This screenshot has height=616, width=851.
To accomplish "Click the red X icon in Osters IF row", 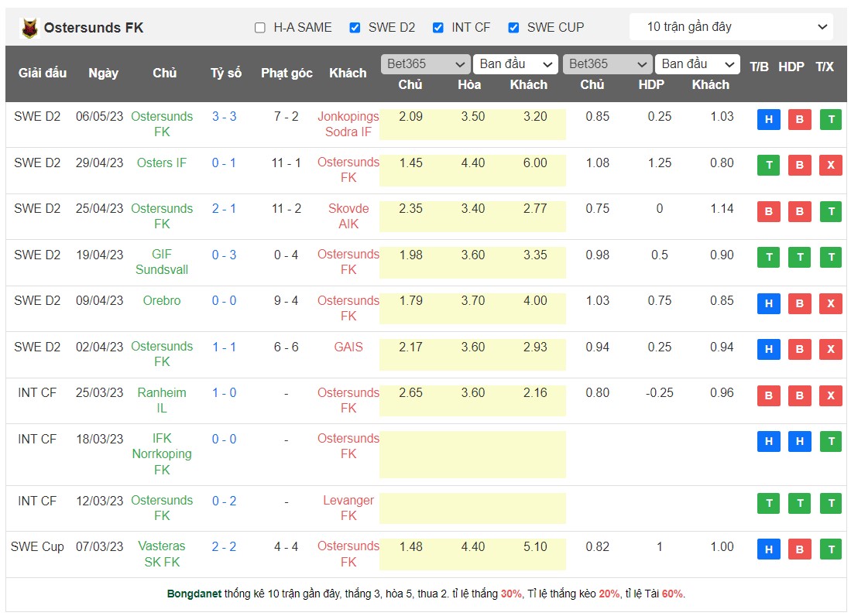I will point(830,165).
